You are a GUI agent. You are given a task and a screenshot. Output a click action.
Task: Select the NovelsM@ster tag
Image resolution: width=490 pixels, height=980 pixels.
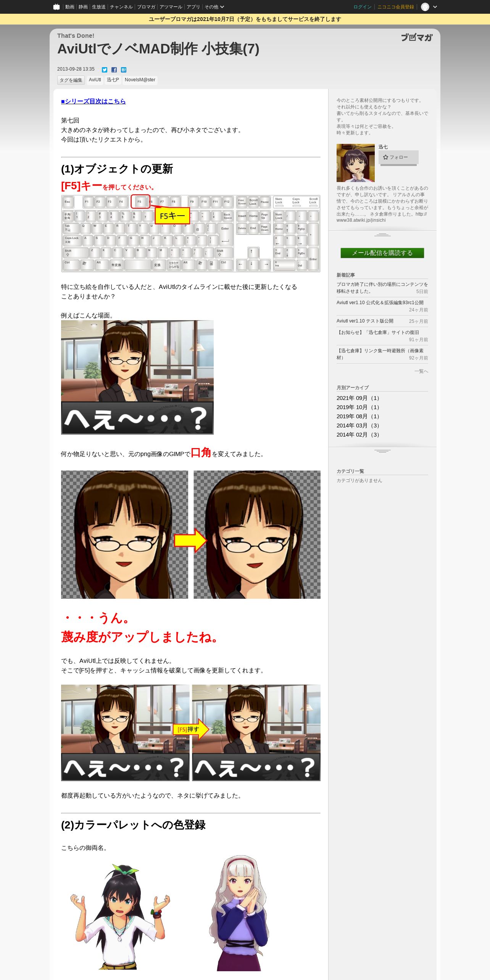point(140,80)
